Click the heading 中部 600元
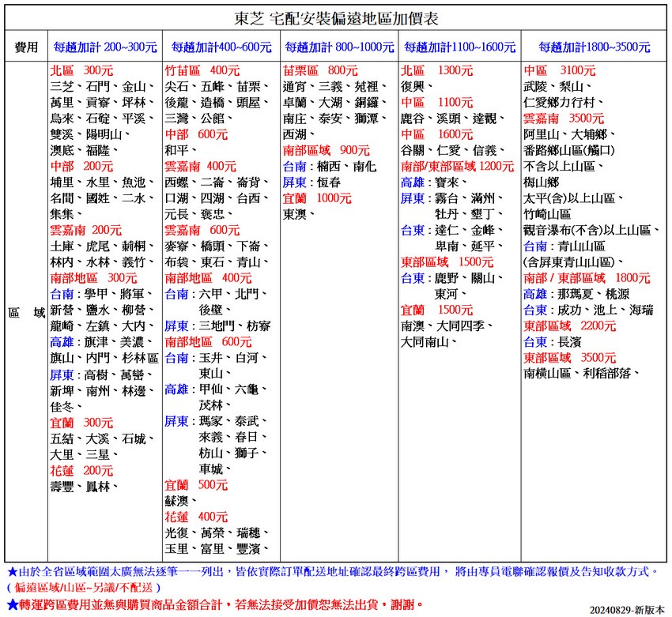 [196, 134]
